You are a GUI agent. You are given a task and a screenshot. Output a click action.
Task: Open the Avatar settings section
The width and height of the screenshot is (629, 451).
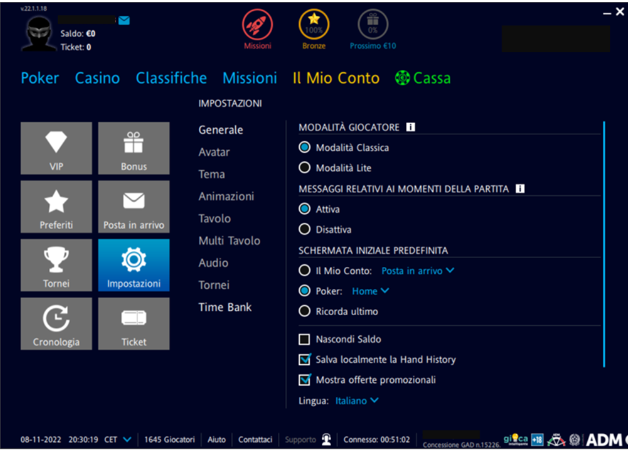[x=214, y=152]
